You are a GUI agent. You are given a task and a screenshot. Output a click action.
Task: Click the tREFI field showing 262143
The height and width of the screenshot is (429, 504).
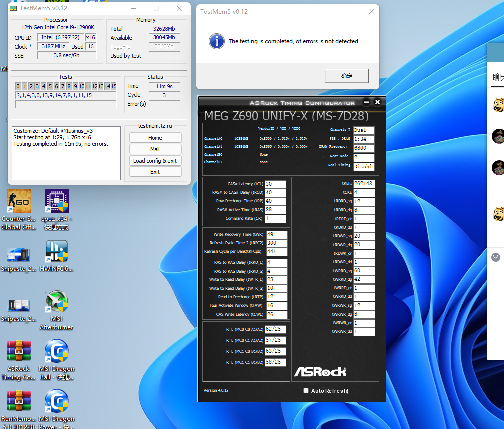click(x=364, y=183)
